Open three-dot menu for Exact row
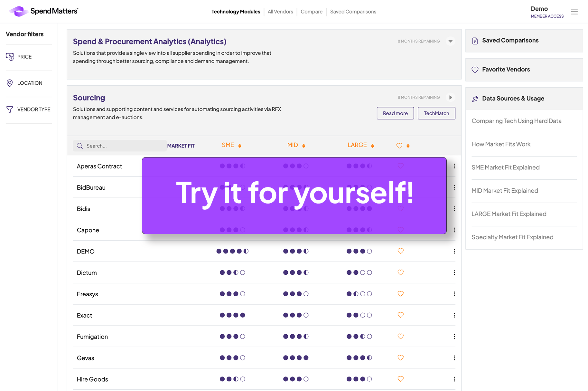Screen dimensions: 588x391 click(x=454, y=315)
